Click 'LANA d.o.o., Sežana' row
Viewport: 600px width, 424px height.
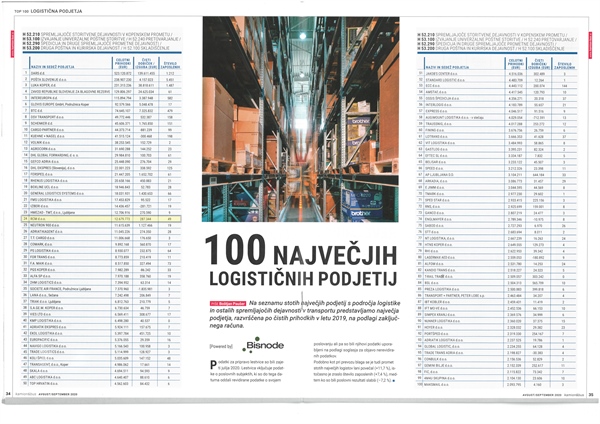pyautogui.click(x=101, y=295)
